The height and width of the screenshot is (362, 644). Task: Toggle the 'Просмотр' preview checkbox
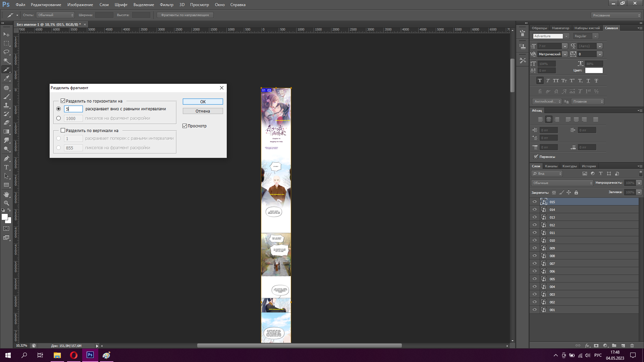pyautogui.click(x=184, y=126)
